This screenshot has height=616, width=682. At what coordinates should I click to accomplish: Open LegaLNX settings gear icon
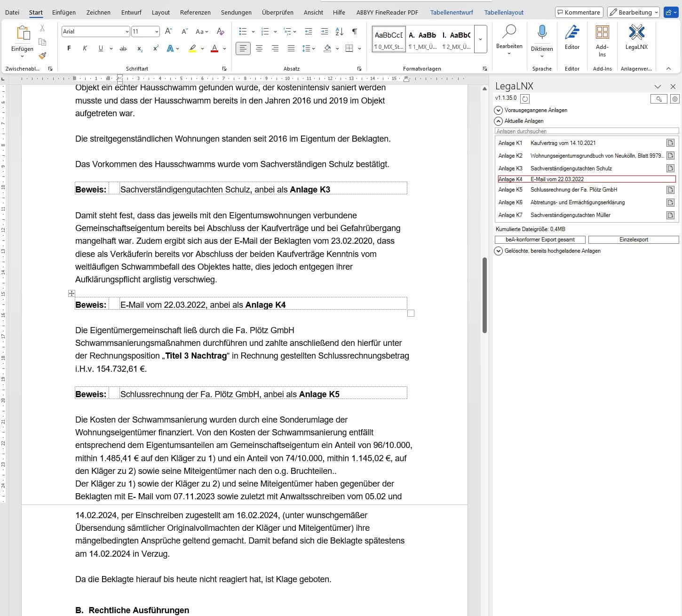click(x=675, y=99)
